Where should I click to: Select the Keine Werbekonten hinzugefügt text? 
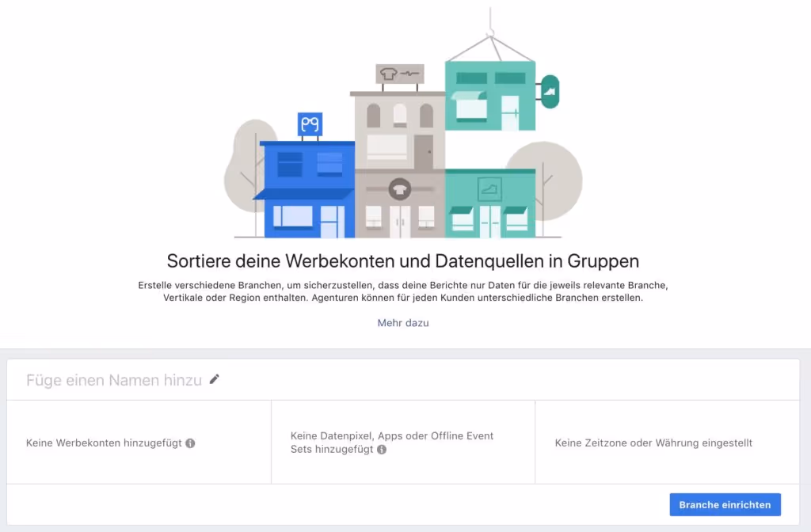click(x=104, y=443)
